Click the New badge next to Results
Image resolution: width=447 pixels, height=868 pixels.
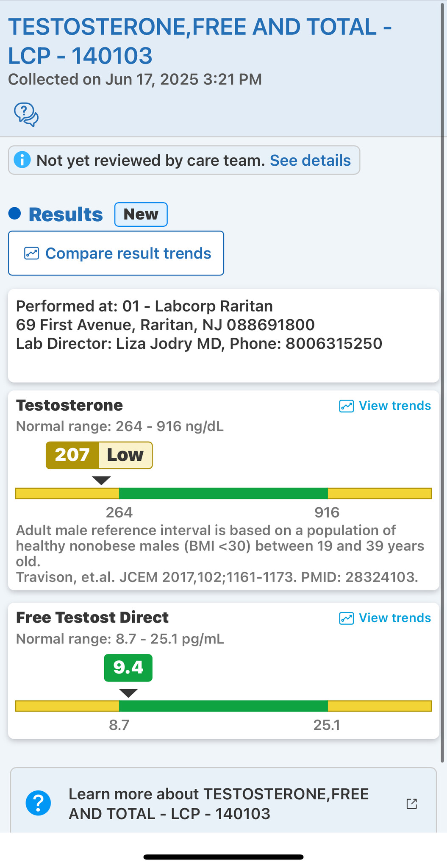(x=141, y=214)
